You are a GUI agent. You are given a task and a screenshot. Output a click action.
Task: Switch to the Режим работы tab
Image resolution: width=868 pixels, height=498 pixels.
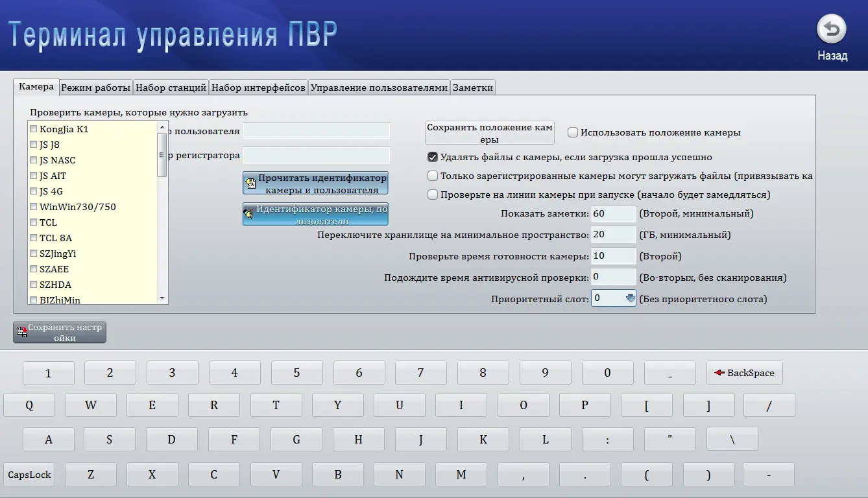coord(95,88)
